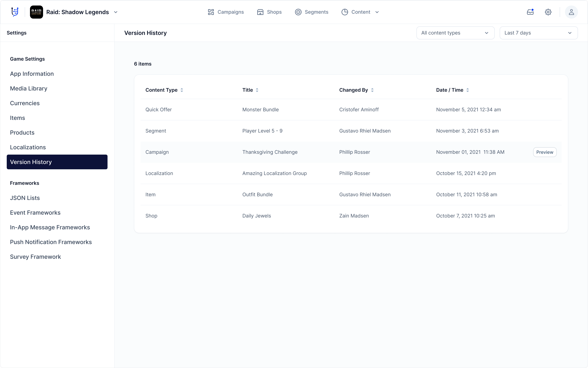Open the notifications inbox icon
Screen dimensions: 588x368
(530, 12)
